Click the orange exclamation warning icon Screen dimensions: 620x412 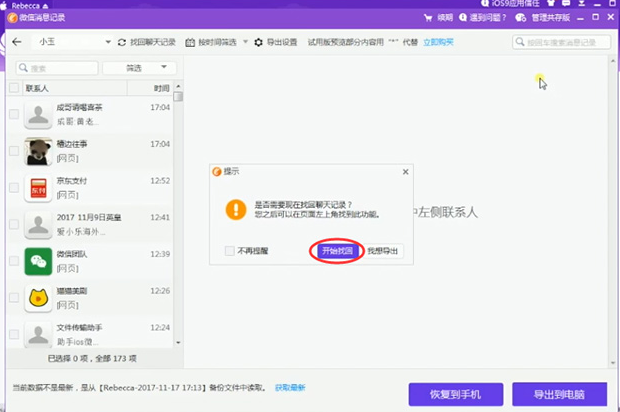(x=236, y=209)
